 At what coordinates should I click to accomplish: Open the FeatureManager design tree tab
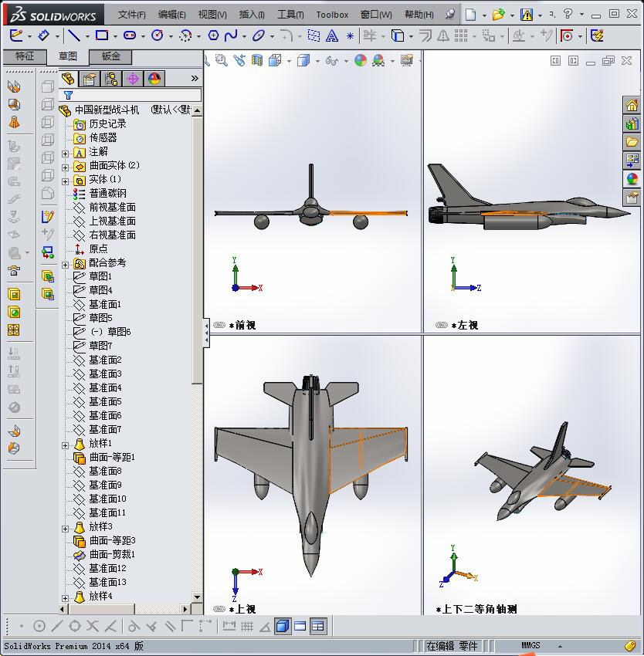click(68, 79)
